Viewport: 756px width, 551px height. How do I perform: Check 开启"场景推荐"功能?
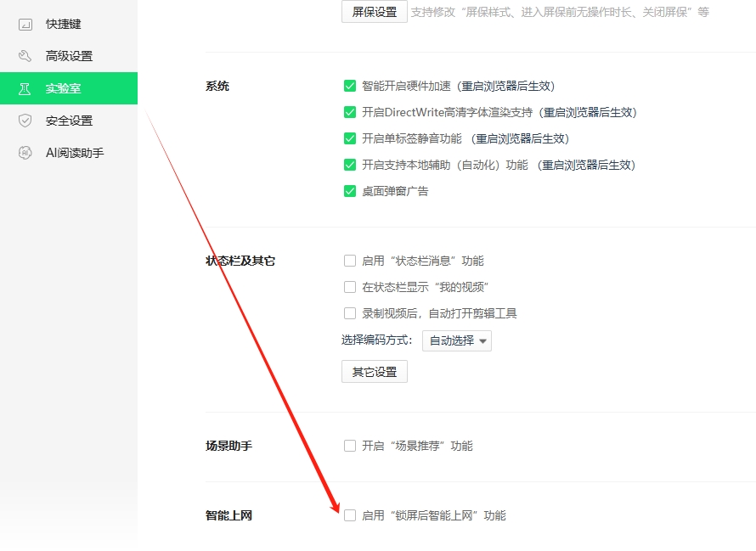(x=350, y=446)
